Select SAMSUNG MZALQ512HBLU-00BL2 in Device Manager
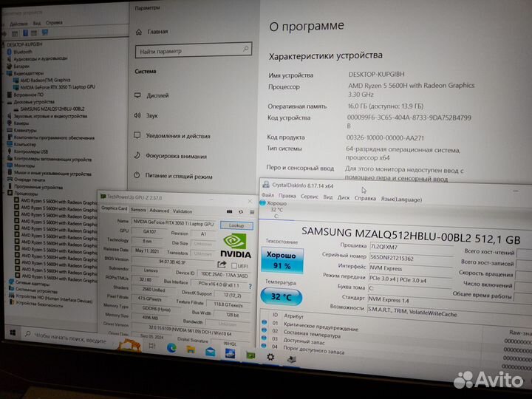Image resolution: width=532 pixels, height=399 pixels. point(49,109)
